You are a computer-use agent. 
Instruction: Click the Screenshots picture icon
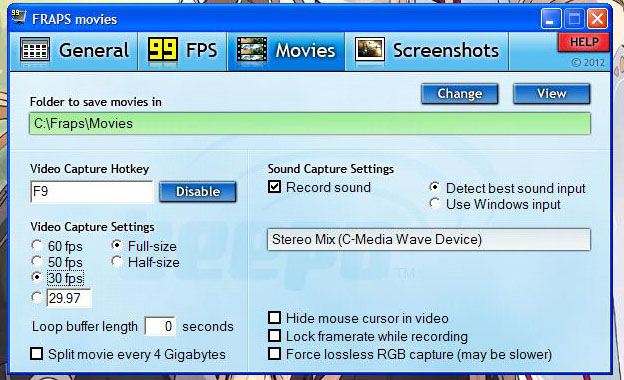click(370, 50)
